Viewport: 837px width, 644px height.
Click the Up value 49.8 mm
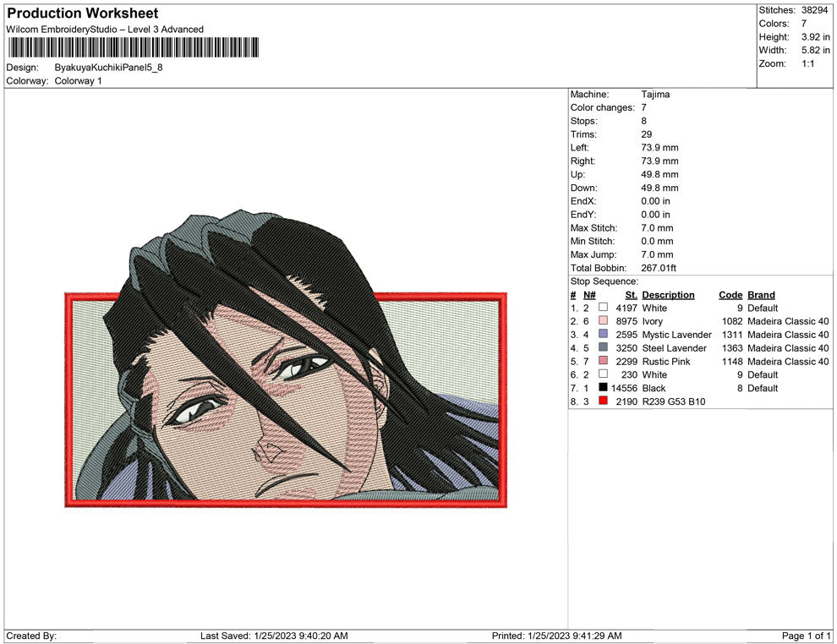click(659, 174)
